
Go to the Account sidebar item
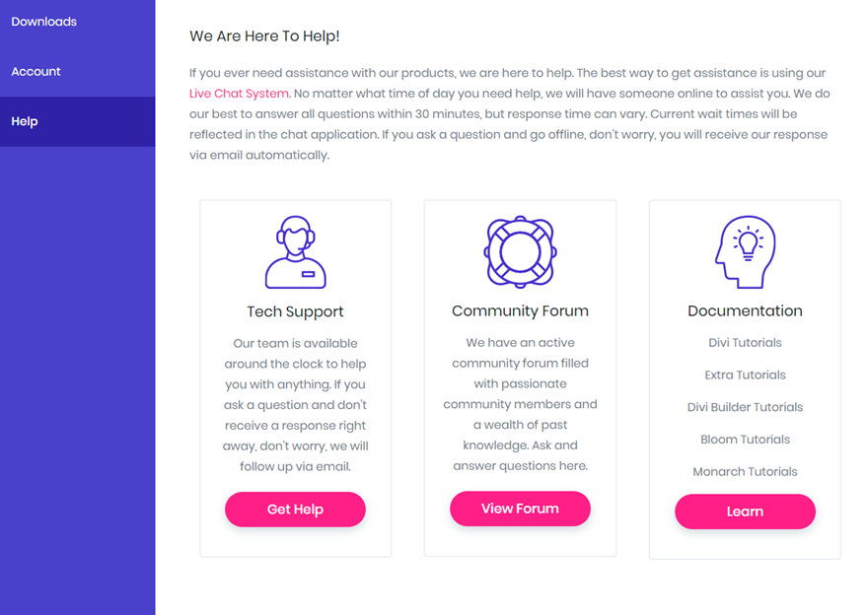point(36,72)
